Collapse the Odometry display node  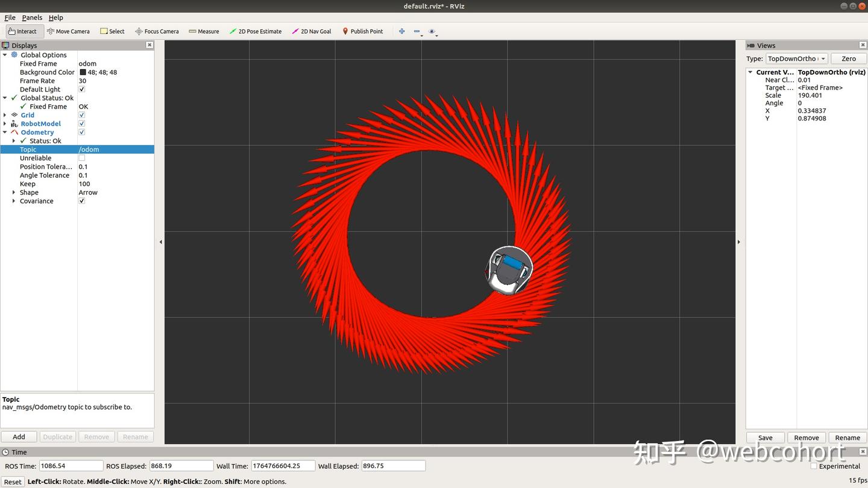[x=5, y=132]
